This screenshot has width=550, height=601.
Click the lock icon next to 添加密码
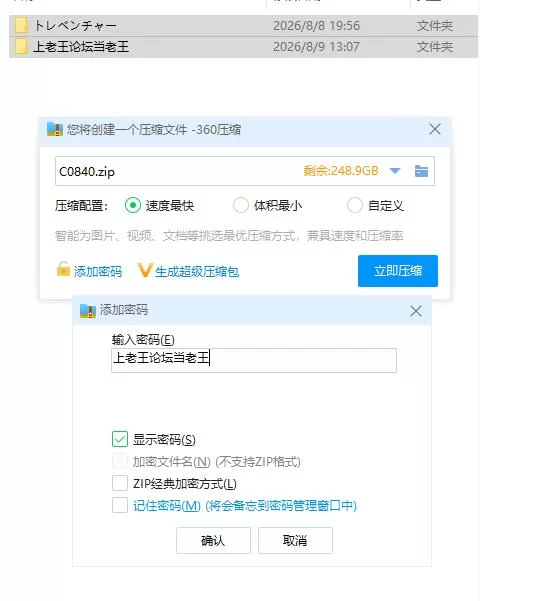click(63, 269)
